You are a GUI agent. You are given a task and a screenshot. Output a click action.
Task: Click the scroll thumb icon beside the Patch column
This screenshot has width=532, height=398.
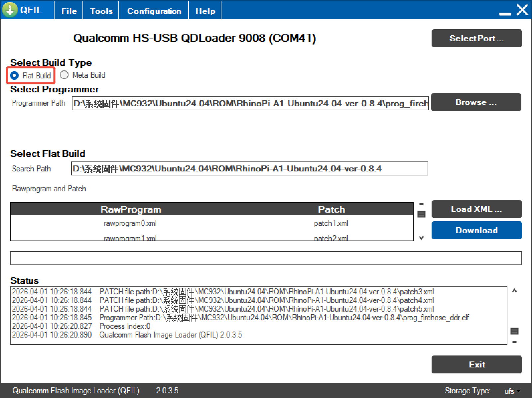[x=421, y=214]
